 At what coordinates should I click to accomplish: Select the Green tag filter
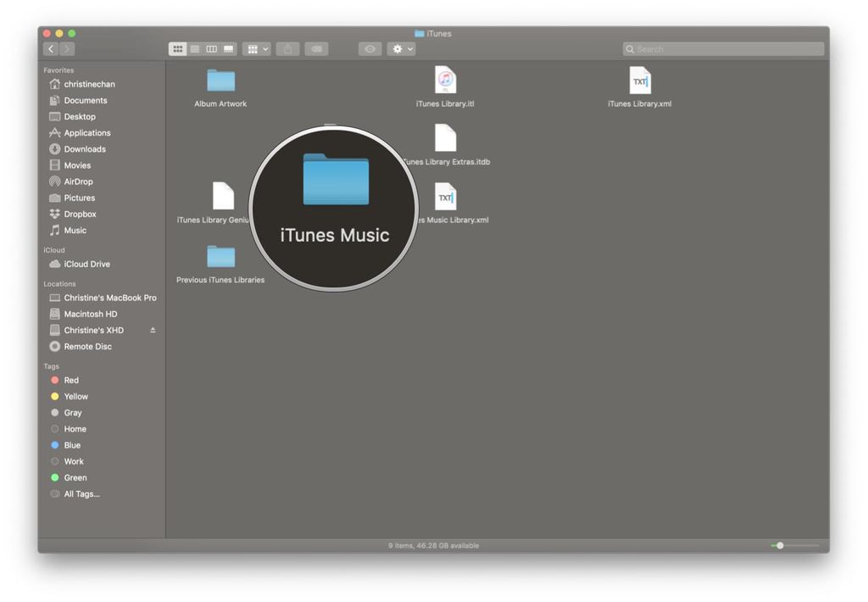75,477
